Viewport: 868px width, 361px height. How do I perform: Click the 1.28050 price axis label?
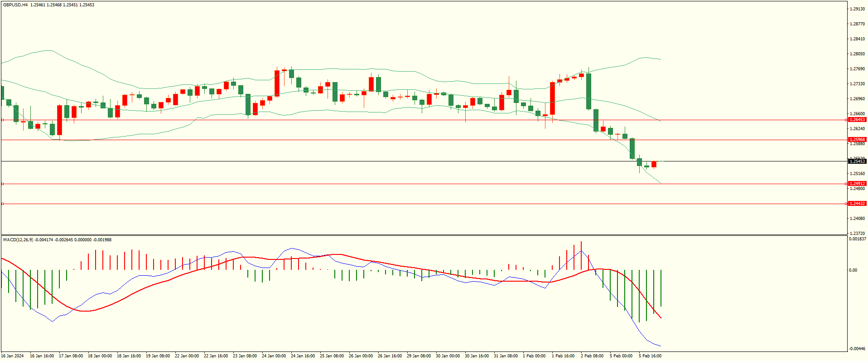[x=858, y=54]
